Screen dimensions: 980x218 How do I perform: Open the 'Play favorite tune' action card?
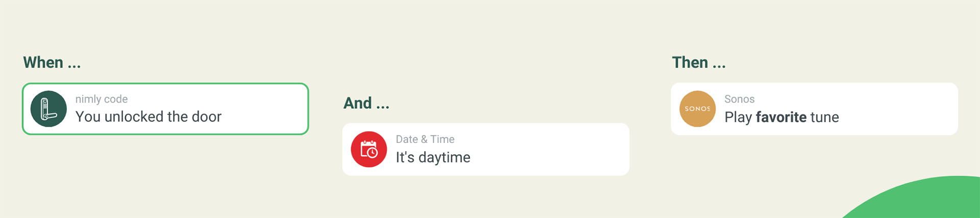(x=814, y=109)
